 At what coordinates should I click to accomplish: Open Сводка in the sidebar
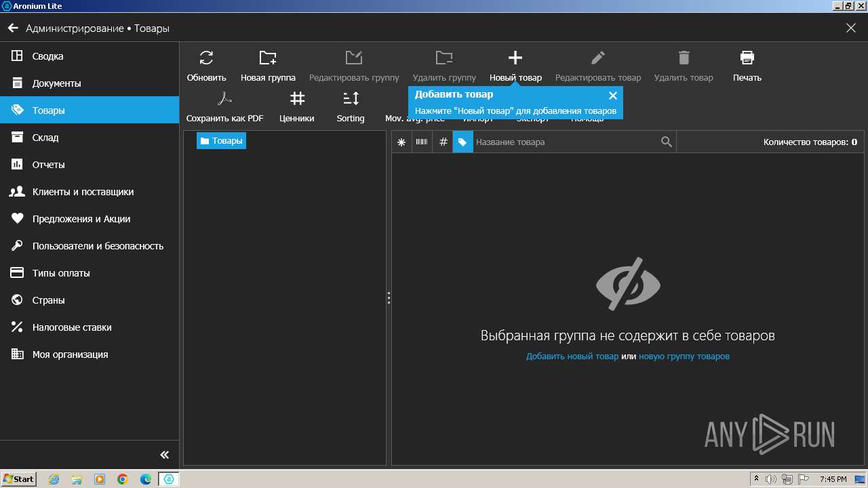[x=90, y=56]
